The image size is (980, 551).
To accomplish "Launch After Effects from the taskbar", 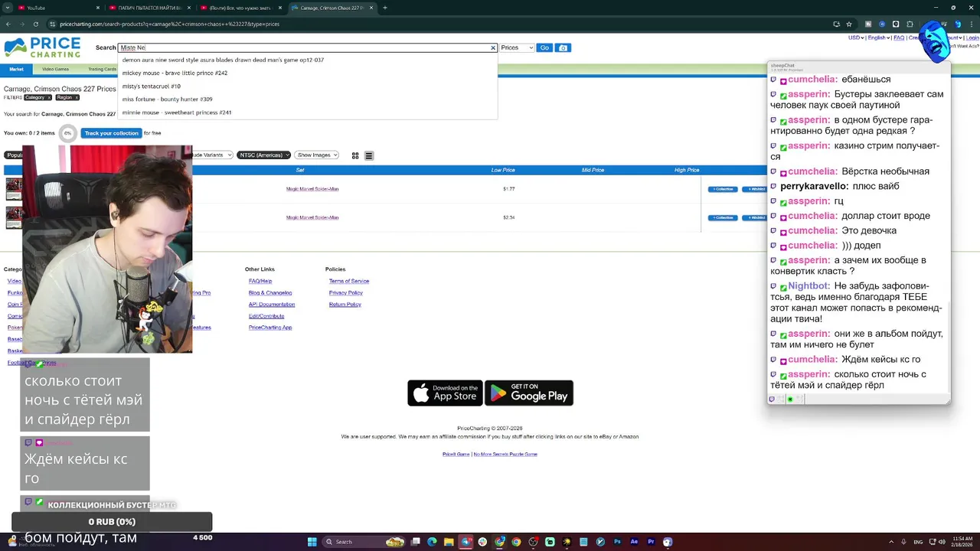I will [634, 542].
